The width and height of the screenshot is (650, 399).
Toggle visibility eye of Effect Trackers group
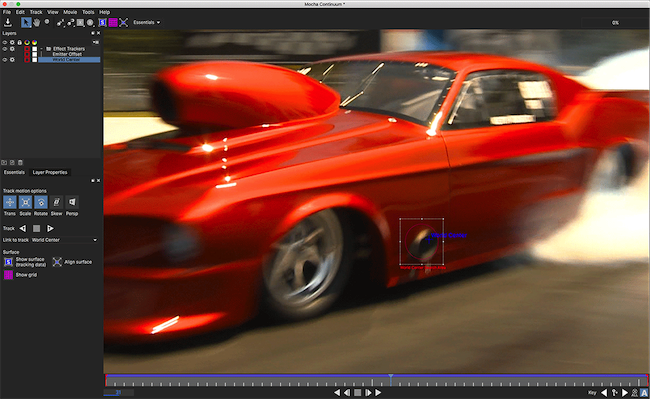pyautogui.click(x=5, y=49)
